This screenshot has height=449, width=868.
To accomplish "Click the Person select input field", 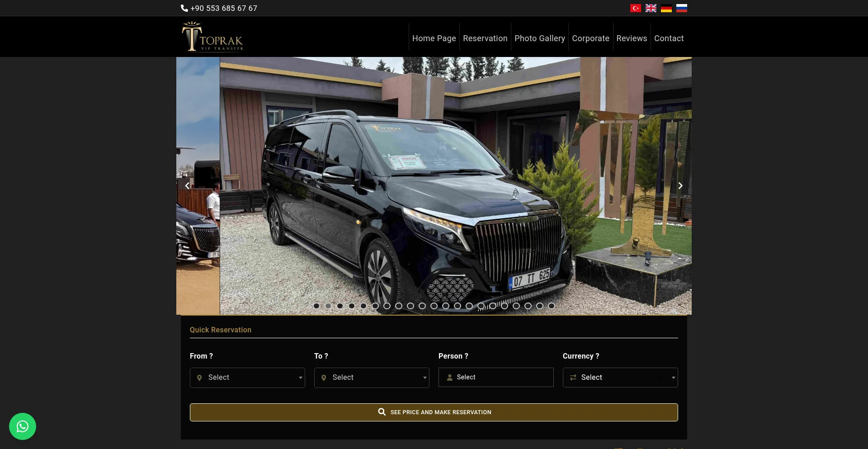I will pyautogui.click(x=496, y=378).
